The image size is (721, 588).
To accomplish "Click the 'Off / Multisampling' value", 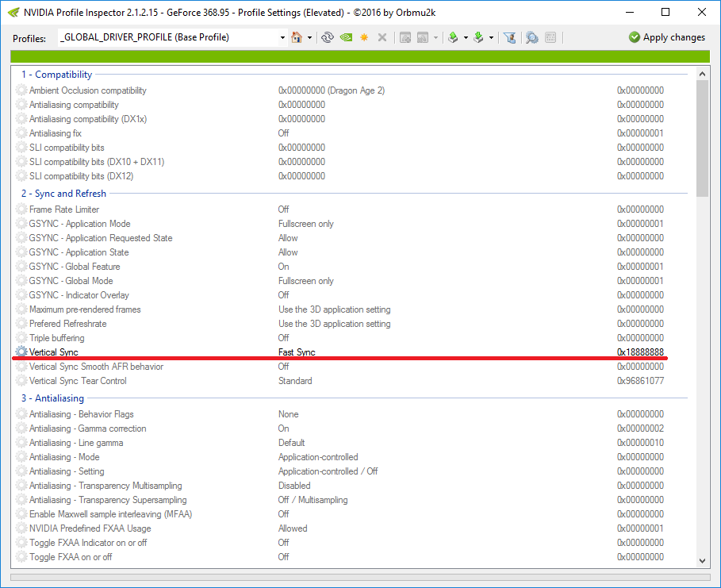I will pyautogui.click(x=313, y=500).
